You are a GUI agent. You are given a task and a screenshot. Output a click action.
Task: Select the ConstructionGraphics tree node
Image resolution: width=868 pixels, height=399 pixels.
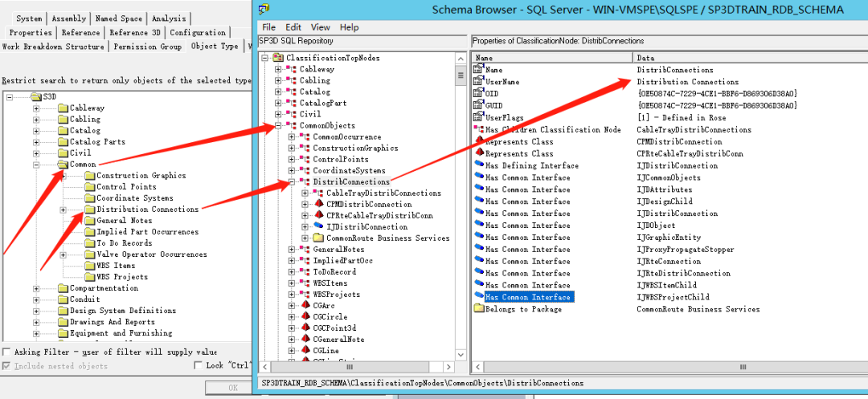point(355,148)
